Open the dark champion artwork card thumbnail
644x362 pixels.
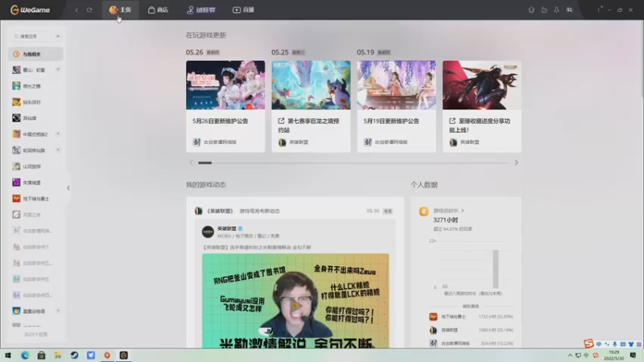coord(481,85)
